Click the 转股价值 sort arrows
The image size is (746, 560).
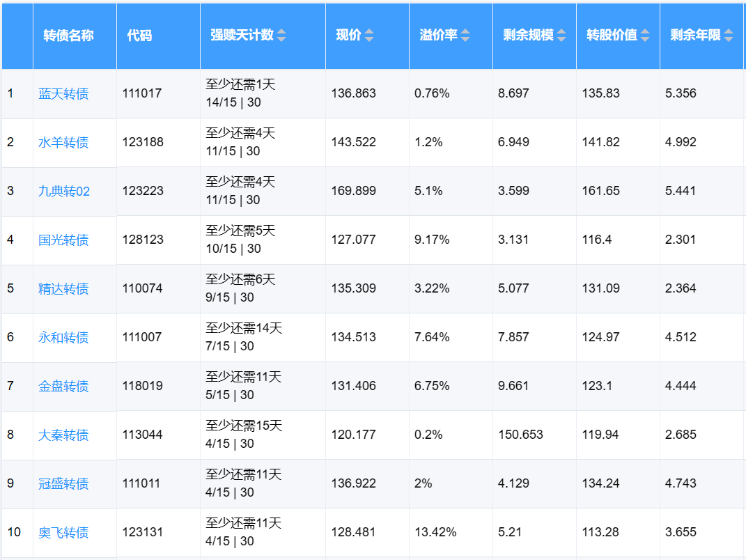(x=645, y=36)
